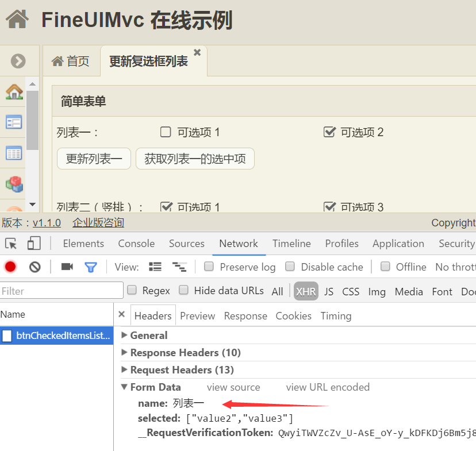Switch to the Response tab of the request
476x451 pixels.
point(245,316)
